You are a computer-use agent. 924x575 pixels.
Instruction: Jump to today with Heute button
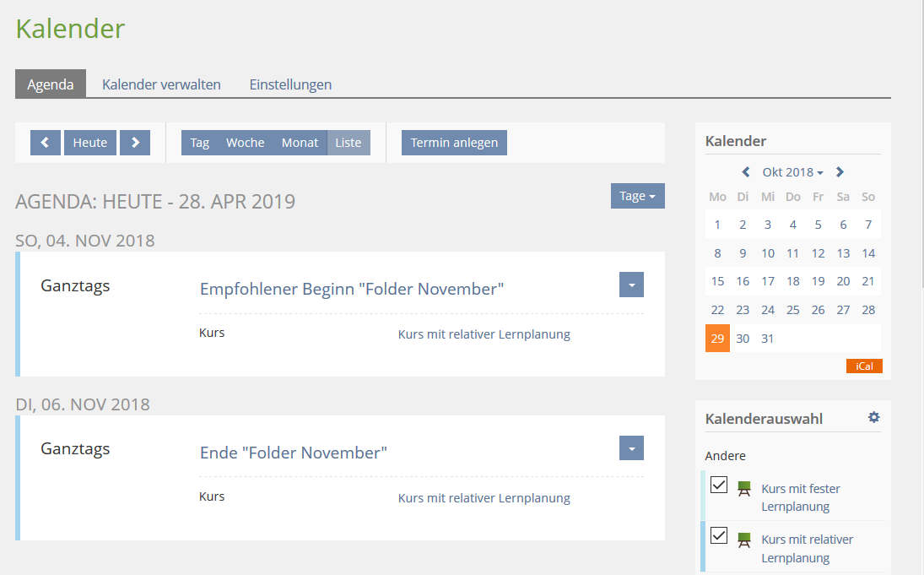(90, 143)
